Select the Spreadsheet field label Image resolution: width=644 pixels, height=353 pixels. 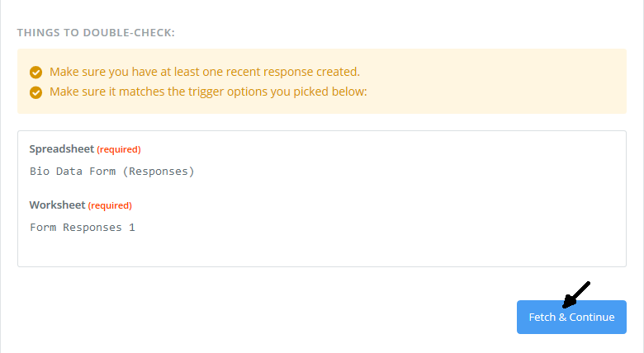tap(62, 149)
